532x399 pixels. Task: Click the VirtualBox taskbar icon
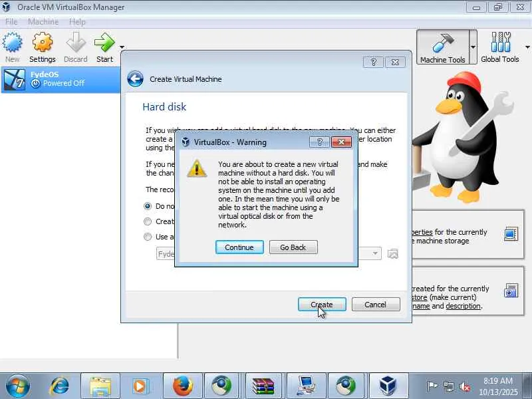point(388,386)
